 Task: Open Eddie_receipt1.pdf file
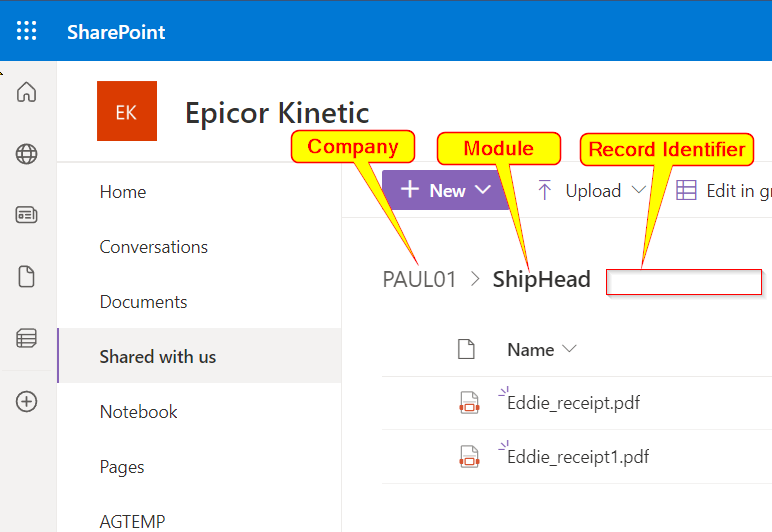pos(578,457)
